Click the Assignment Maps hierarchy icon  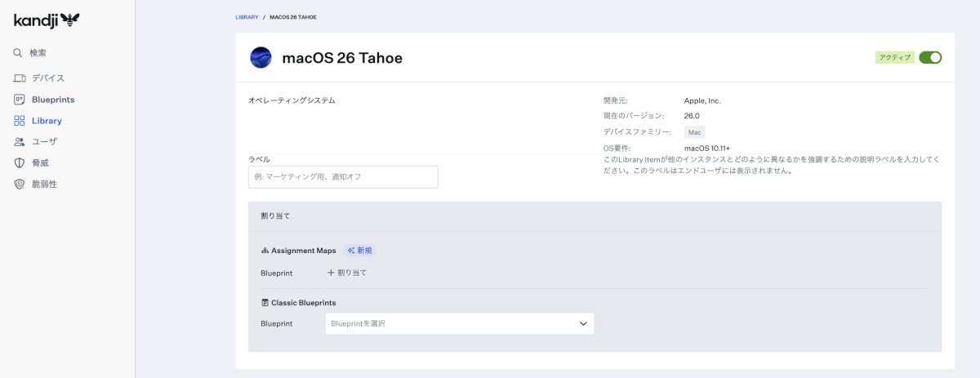click(265, 251)
